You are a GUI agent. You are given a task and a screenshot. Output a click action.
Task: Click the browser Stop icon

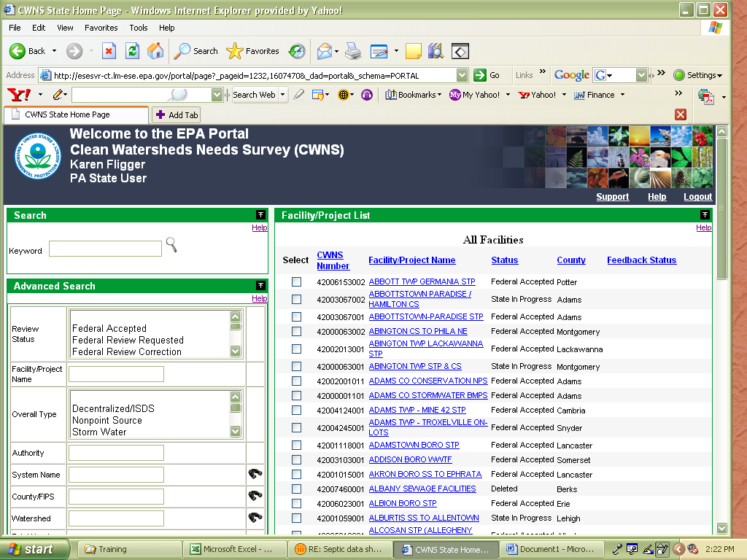[109, 51]
